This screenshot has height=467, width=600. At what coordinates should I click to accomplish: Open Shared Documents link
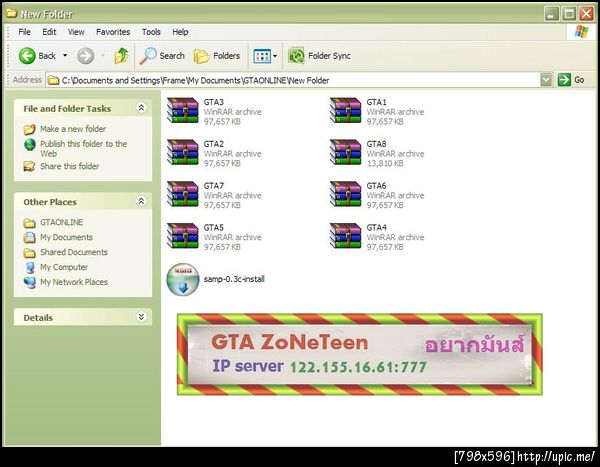(x=74, y=252)
